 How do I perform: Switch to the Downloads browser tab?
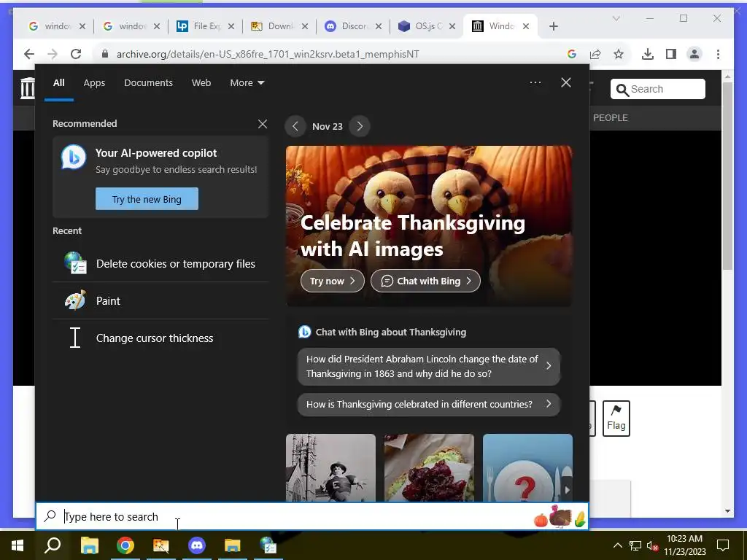point(279,26)
